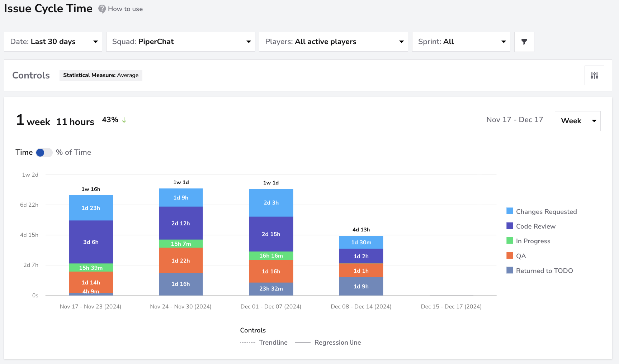Click the Statistical Measure: Average tag
The width and height of the screenshot is (619, 364).
[x=101, y=75]
